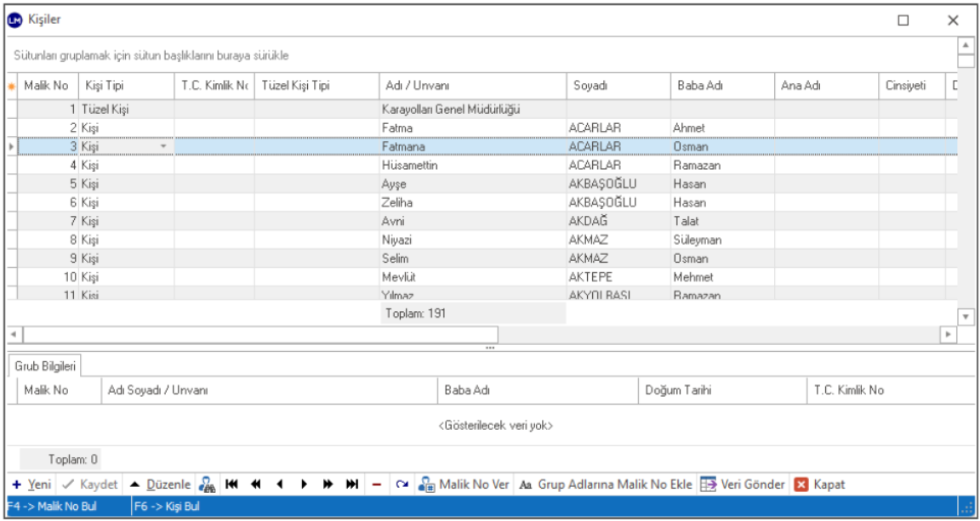Click the Düzenle button
The image size is (980, 521).
(x=160, y=484)
